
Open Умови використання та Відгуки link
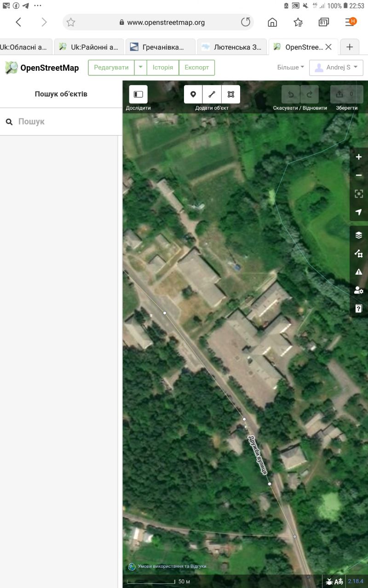pyautogui.click(x=172, y=566)
